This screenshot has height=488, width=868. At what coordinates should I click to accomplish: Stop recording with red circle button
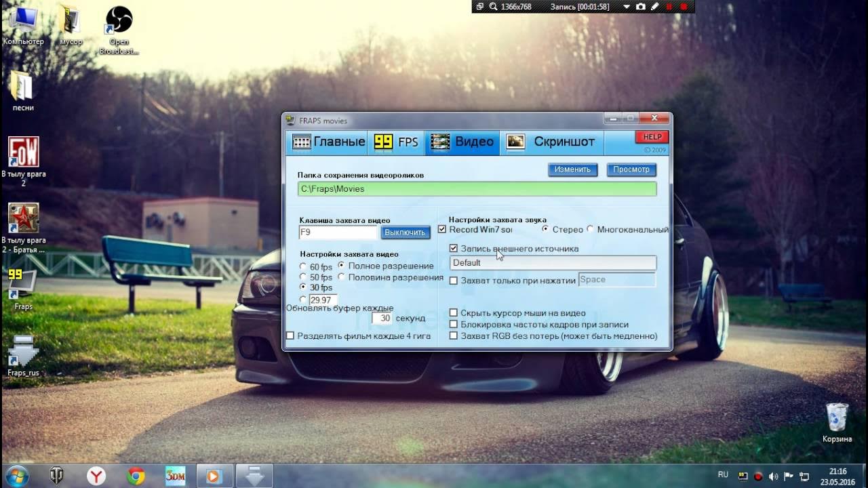click(684, 7)
